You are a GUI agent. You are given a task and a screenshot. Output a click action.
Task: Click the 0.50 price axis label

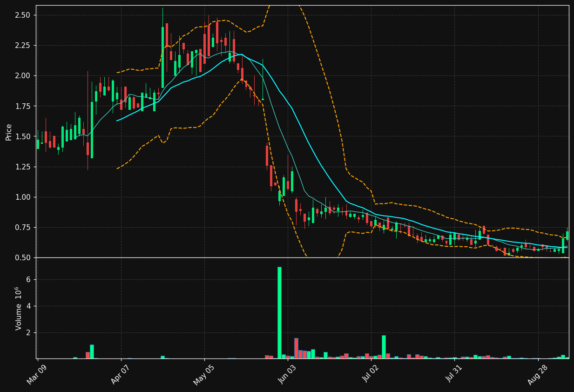click(x=23, y=257)
